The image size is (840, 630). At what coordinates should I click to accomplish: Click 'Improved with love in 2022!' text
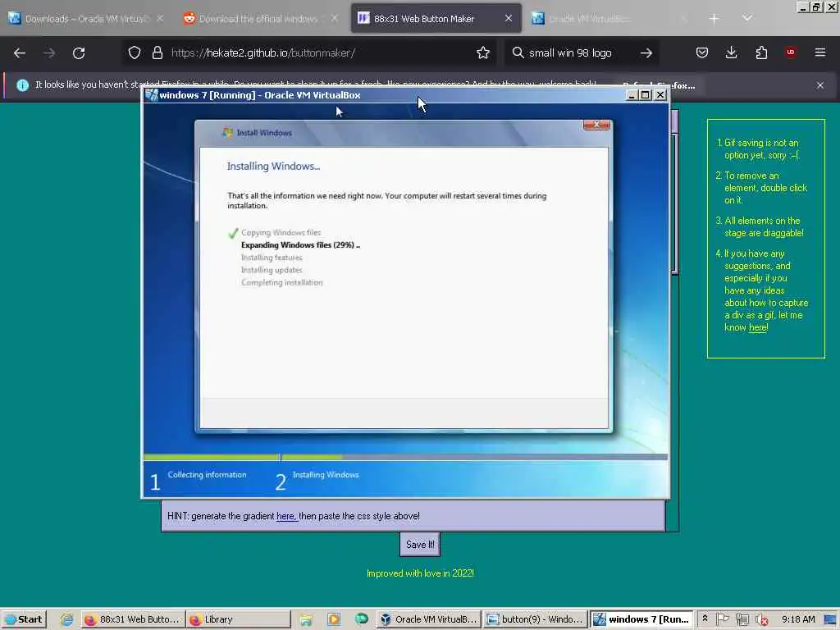[420, 573]
